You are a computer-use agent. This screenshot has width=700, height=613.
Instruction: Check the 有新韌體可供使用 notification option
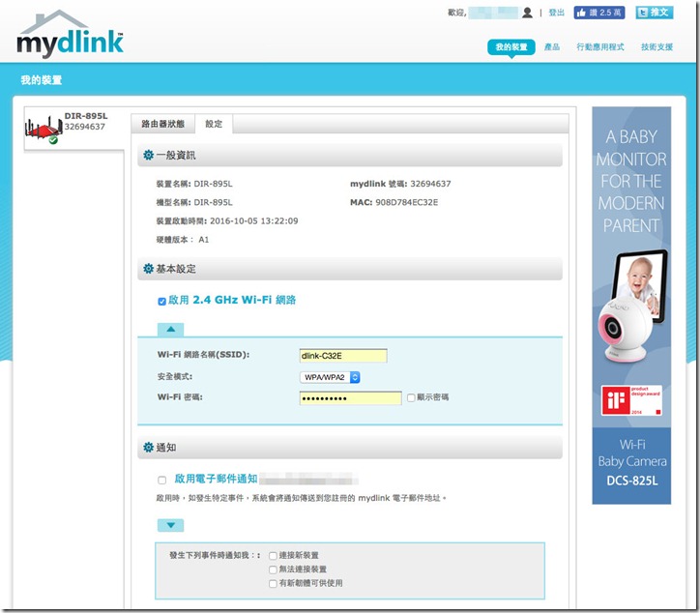[x=273, y=584]
